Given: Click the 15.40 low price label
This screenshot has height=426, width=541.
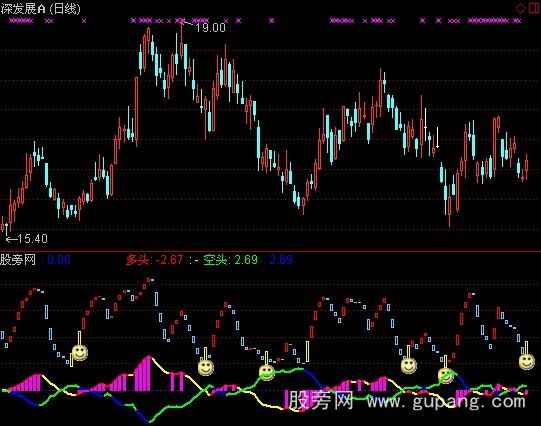Looking at the screenshot, I should (32, 238).
